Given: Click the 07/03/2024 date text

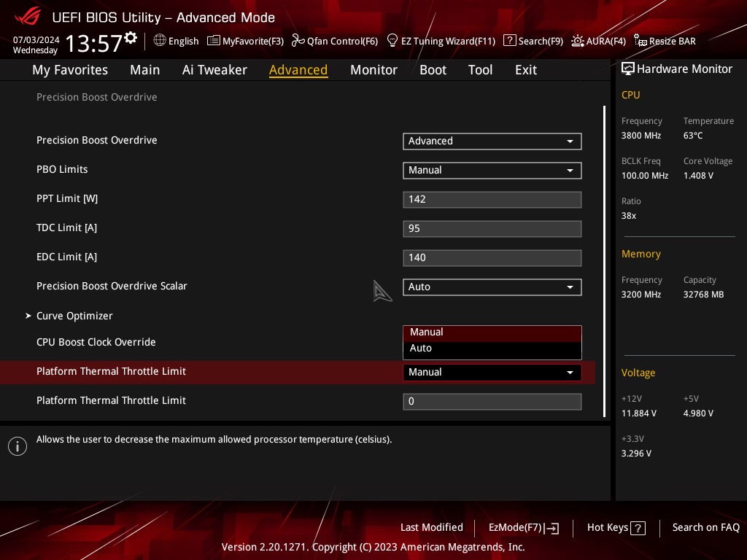Looking at the screenshot, I should [x=36, y=40].
